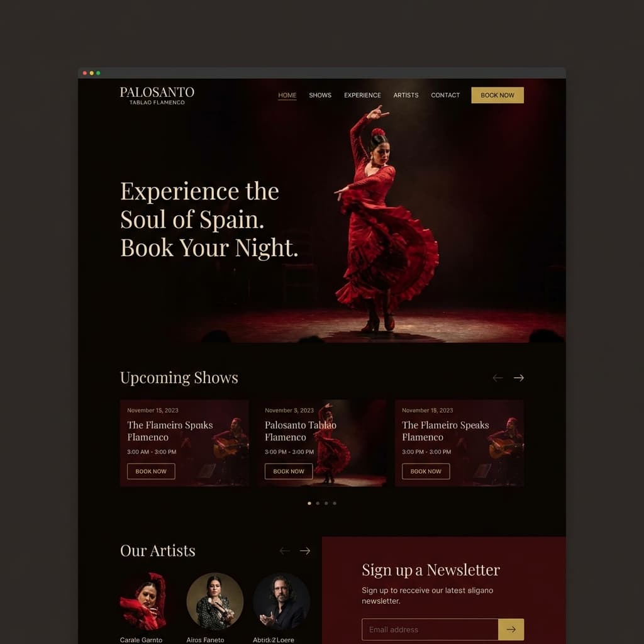The width and height of the screenshot is (644, 644).
Task: Click the green dot in browser titlebar
Action: [x=98, y=73]
